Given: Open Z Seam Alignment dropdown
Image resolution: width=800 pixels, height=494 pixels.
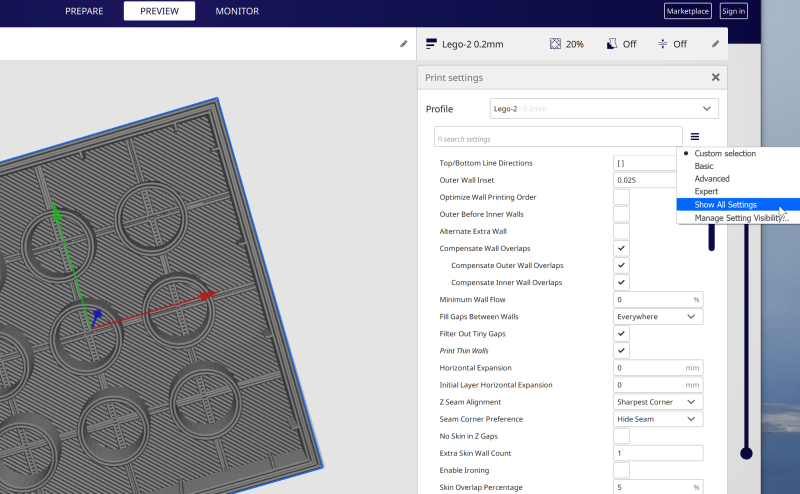Looking at the screenshot, I should click(x=658, y=402).
